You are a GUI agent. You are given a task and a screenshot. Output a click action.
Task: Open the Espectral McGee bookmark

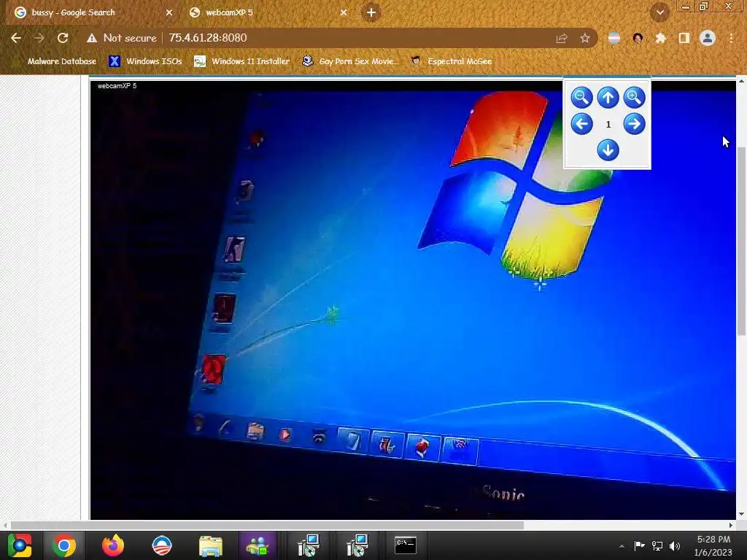coord(451,61)
